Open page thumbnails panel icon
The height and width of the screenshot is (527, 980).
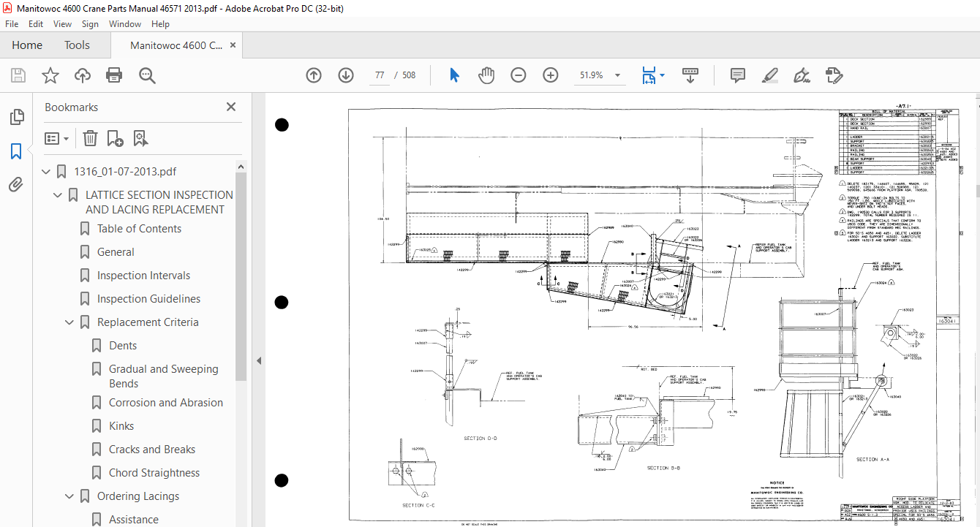coord(16,117)
